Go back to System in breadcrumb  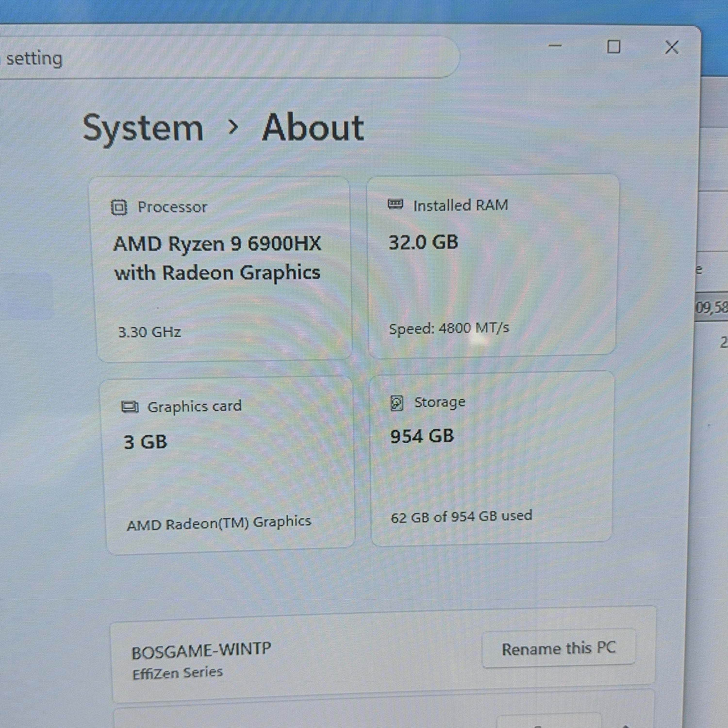tap(143, 128)
